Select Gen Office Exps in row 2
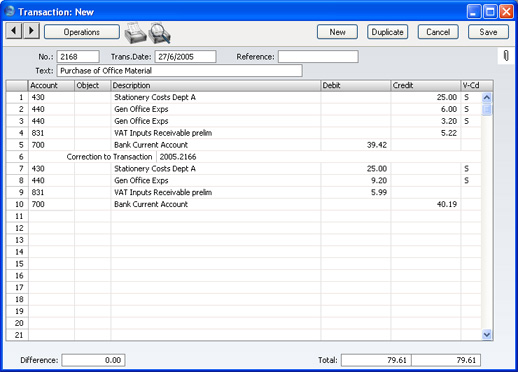Image resolution: width=518 pixels, height=372 pixels. 141,109
